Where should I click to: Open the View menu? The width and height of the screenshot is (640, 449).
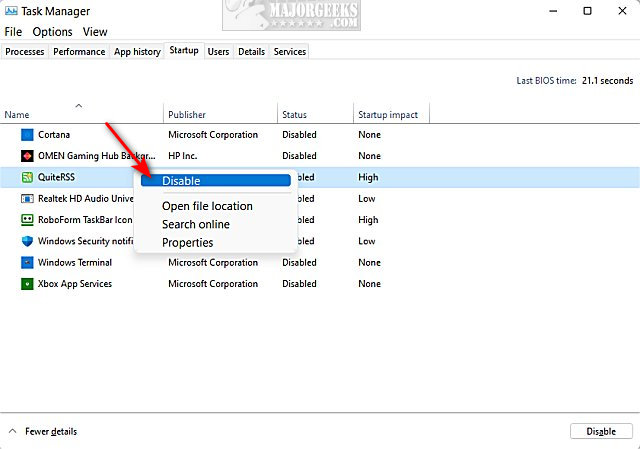[95, 32]
